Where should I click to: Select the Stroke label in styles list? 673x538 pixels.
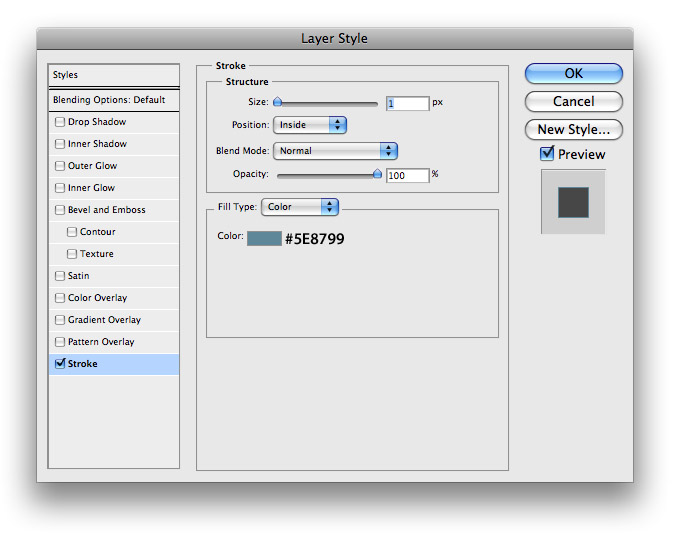[82, 364]
